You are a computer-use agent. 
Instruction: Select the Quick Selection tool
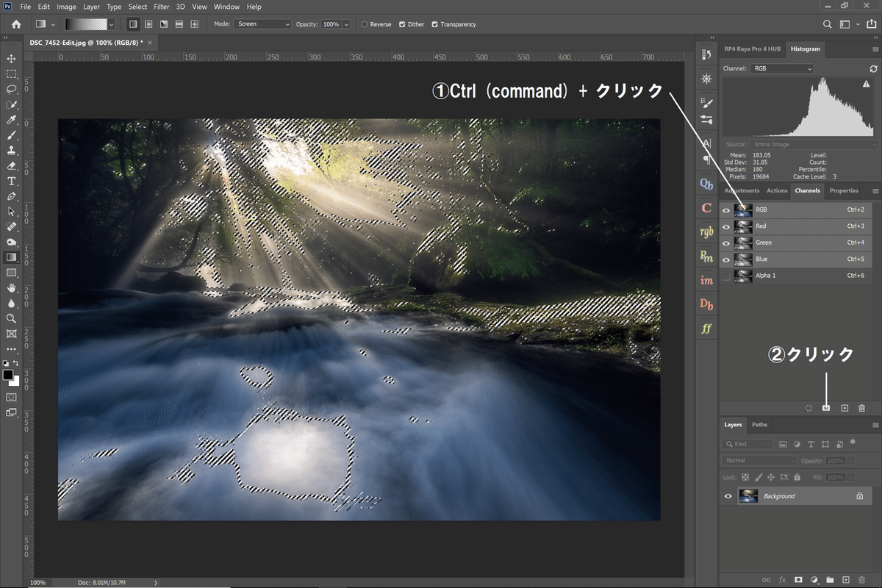click(11, 104)
